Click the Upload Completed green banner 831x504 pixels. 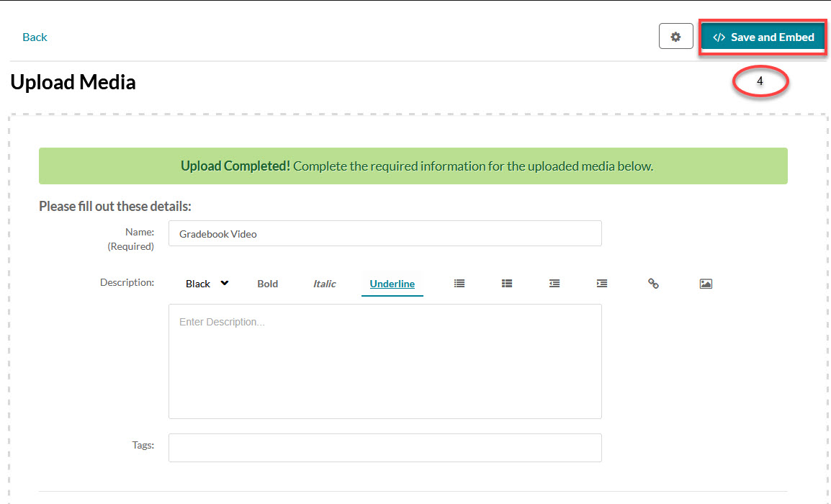[x=413, y=166]
